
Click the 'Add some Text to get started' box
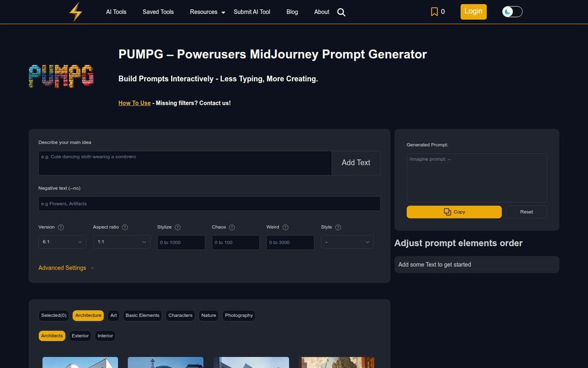[x=477, y=265]
